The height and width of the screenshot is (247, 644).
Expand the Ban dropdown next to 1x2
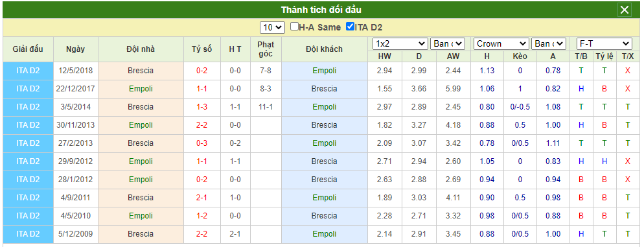click(x=447, y=43)
